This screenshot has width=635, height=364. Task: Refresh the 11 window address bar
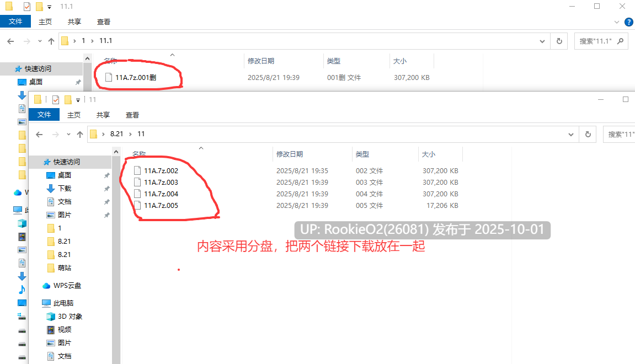pos(588,135)
